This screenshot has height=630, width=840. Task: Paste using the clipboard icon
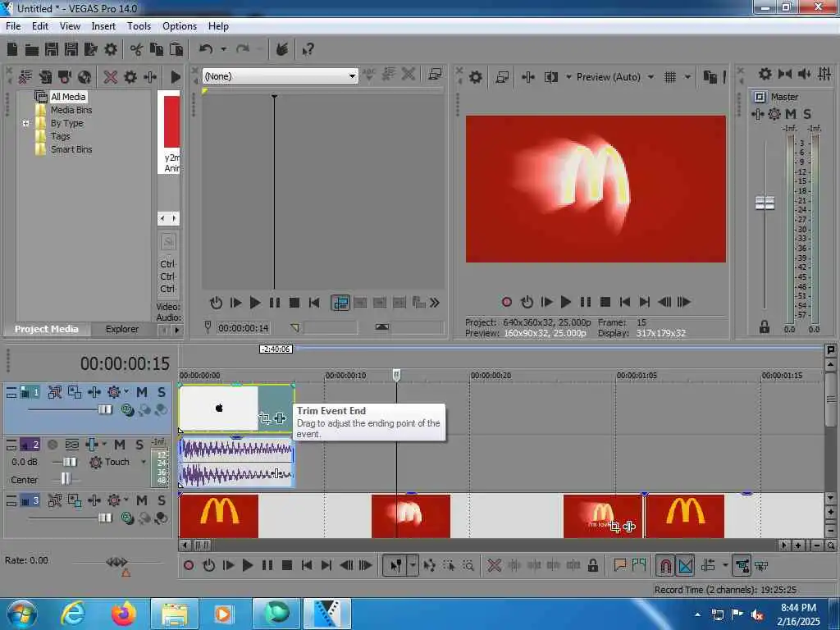pyautogui.click(x=176, y=50)
